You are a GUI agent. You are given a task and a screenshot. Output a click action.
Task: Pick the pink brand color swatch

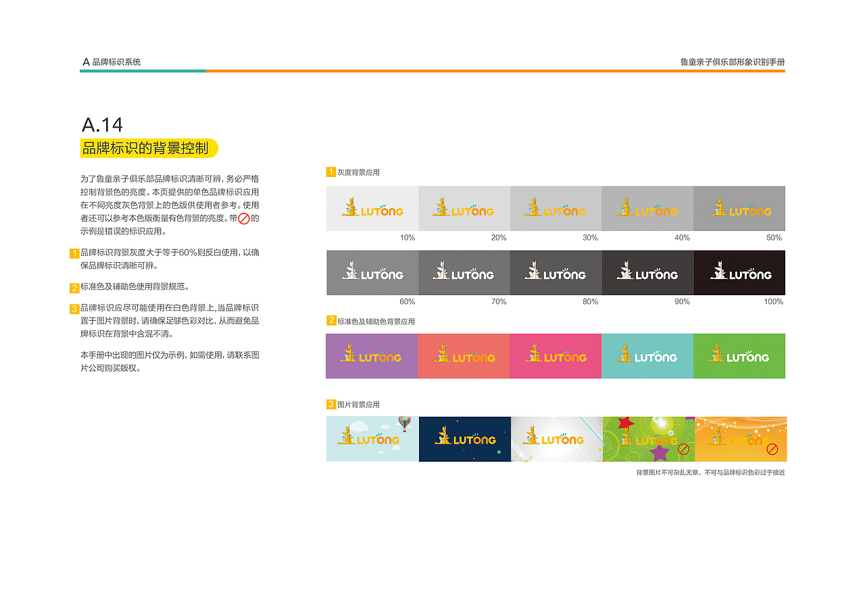tap(555, 356)
